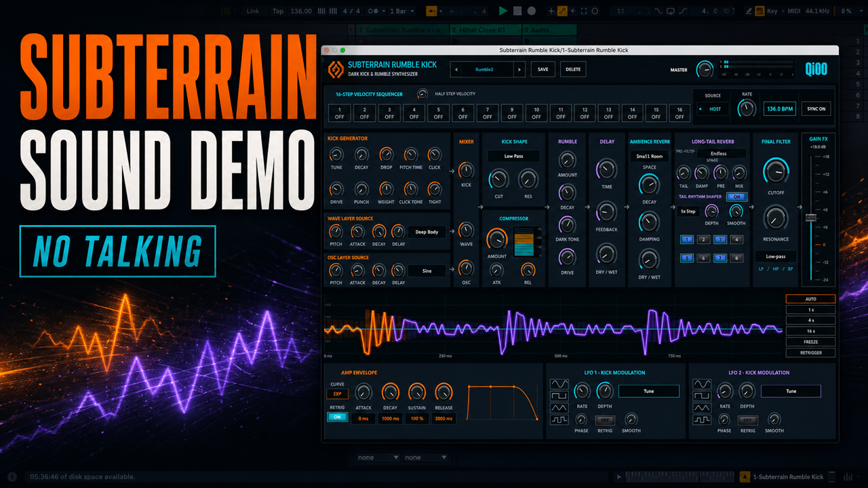Stop playback in the DAW transport bar
The height and width of the screenshot is (488, 868).
click(x=517, y=11)
